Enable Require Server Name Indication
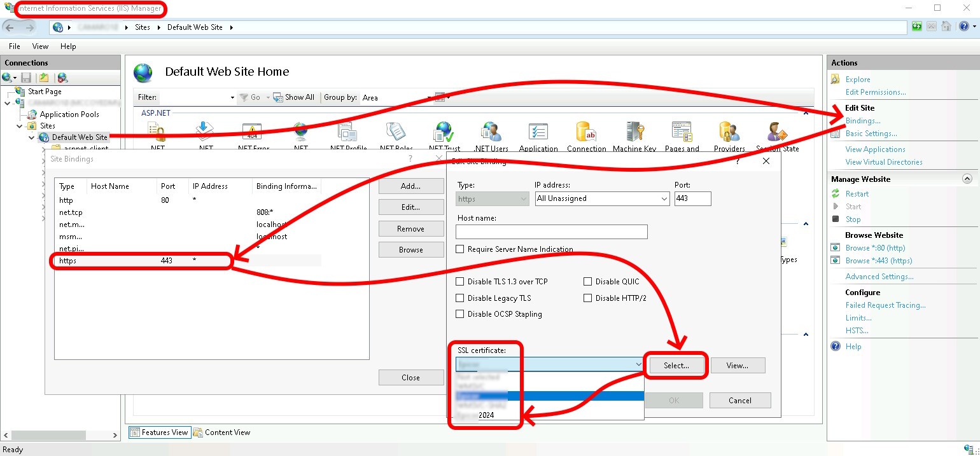Viewport: 980px width, 456px height. (460, 249)
